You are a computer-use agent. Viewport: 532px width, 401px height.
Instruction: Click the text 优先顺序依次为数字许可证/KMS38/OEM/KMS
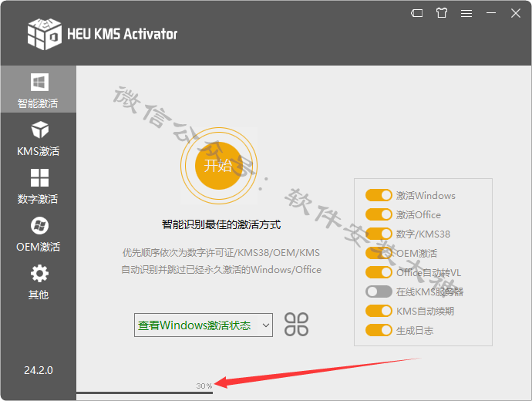click(221, 253)
